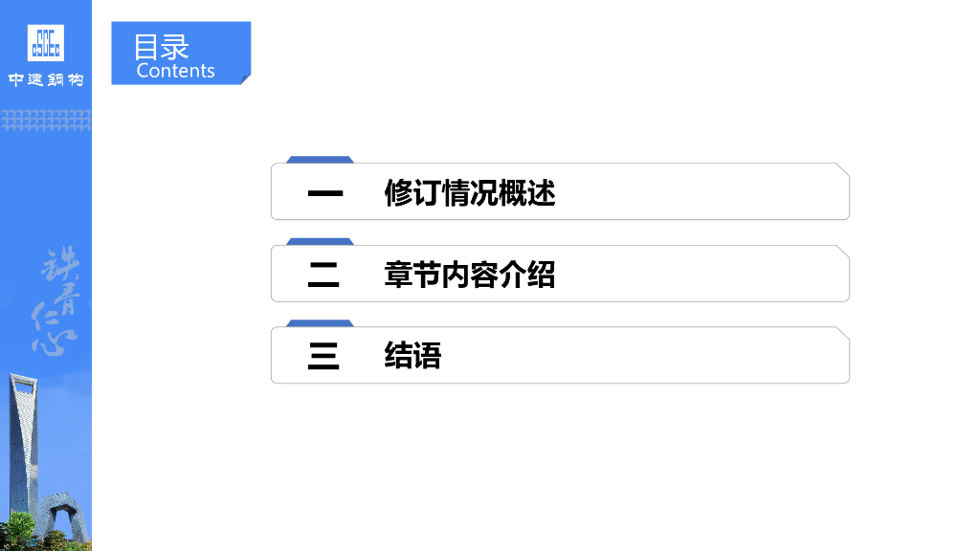The image size is (980, 551).
Task: Click the cut corner of 修订情况概述 box
Action: coord(842,169)
